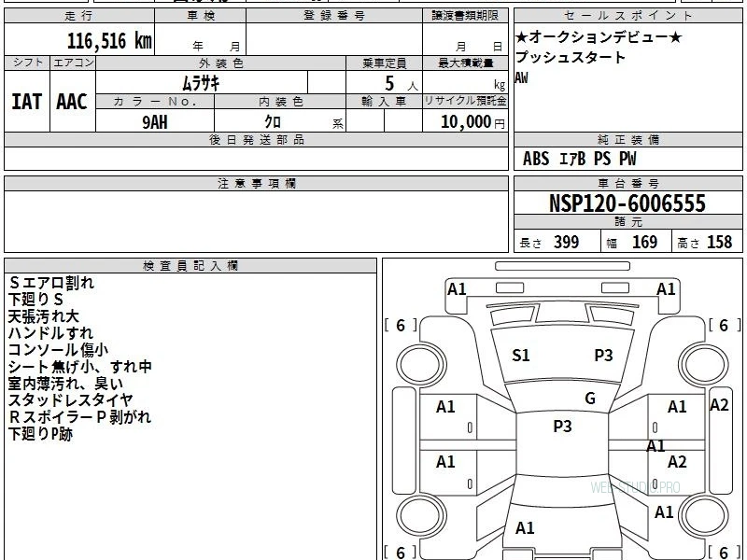The width and height of the screenshot is (747, 560).
Task: Select the 検査員記入欄 header
Action: tap(190, 266)
